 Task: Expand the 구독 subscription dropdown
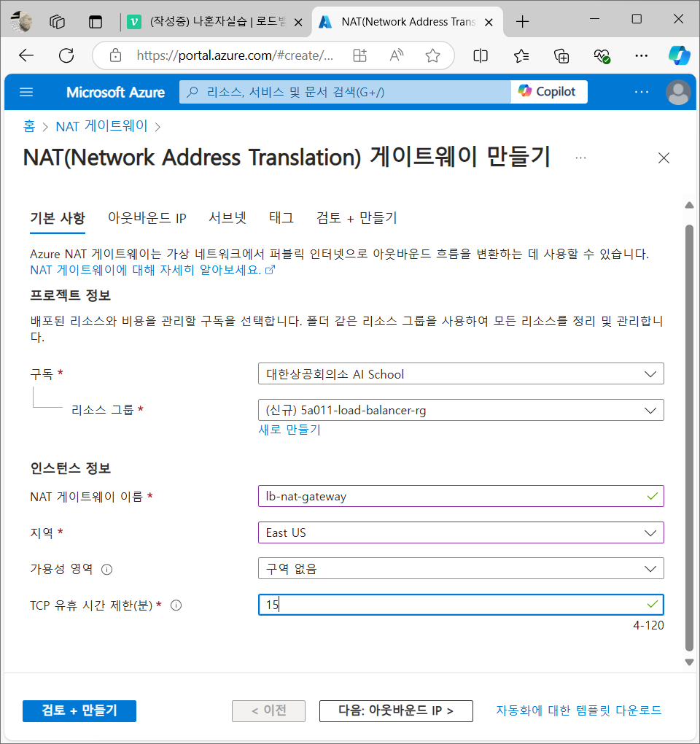(x=461, y=374)
